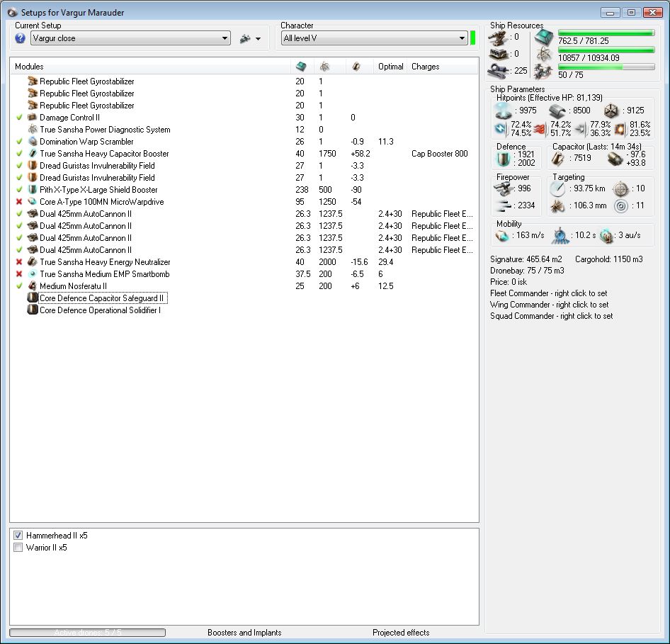Click the Wing Commander right click to set
670x644 pixels.
click(x=550, y=304)
